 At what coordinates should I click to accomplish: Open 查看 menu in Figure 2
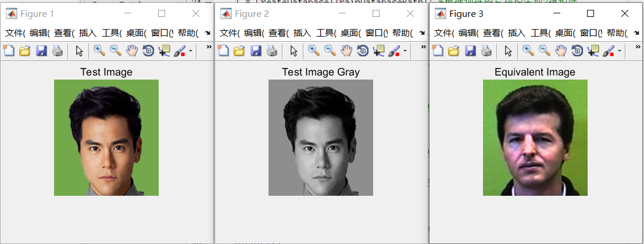[x=278, y=33]
